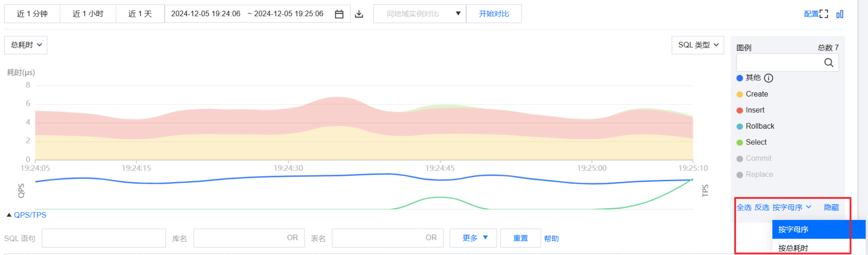Click the 重置 reset button

520,238
